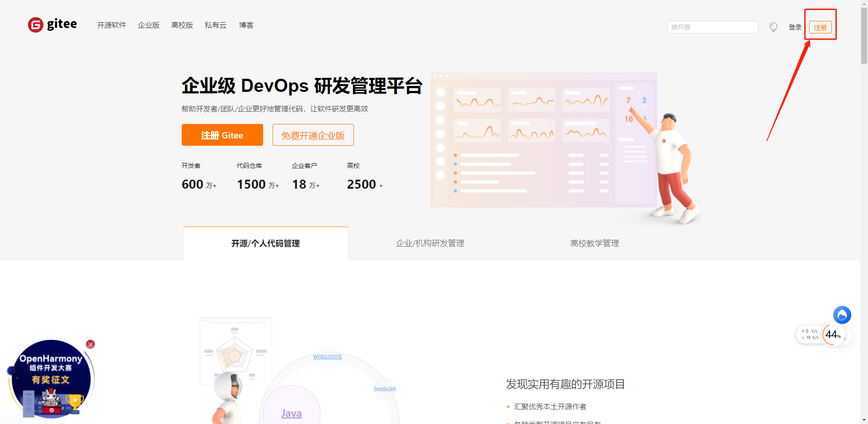Open the lightbulb icon in the header
The image size is (868, 424).
click(774, 27)
